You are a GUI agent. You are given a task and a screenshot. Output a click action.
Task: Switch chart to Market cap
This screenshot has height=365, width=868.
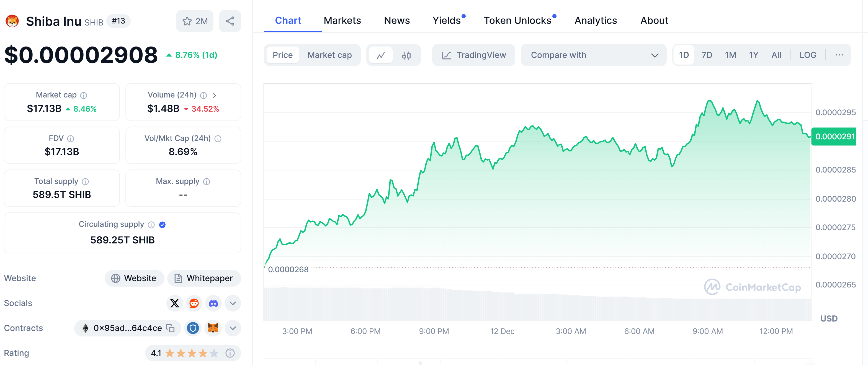329,55
